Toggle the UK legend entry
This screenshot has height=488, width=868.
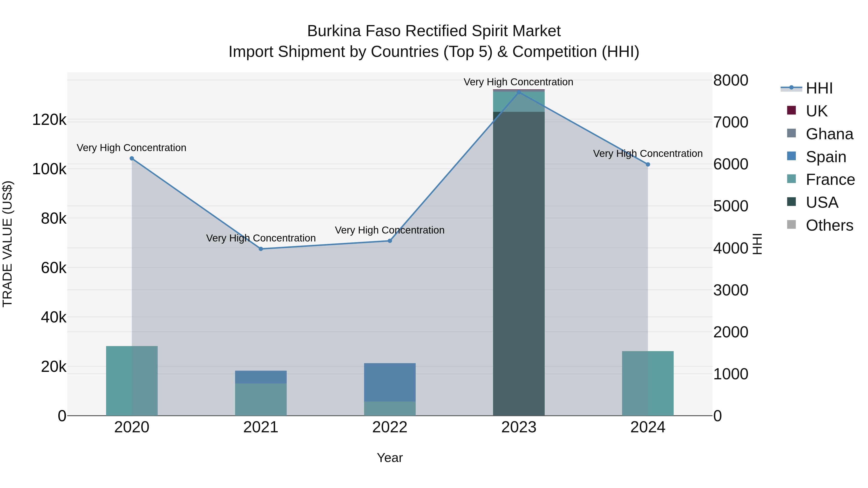point(807,111)
